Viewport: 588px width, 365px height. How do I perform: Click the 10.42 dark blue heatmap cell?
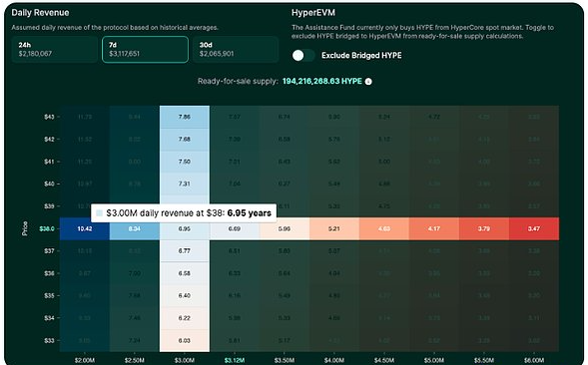(x=85, y=228)
